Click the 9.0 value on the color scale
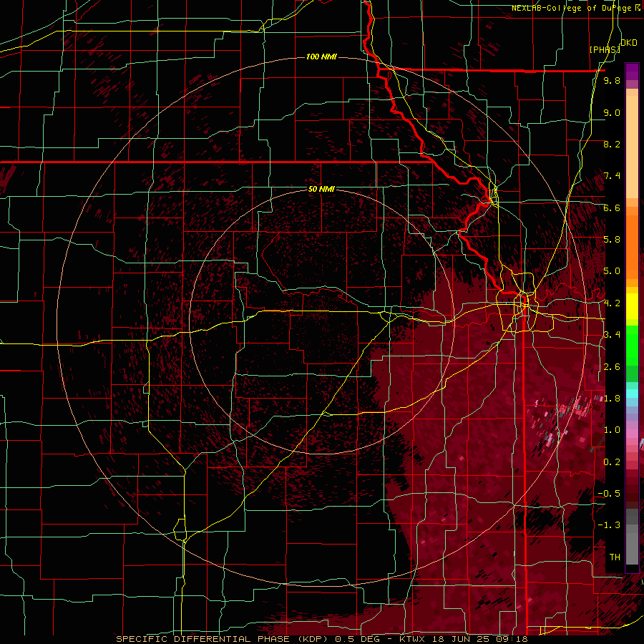This screenshot has width=644, height=644. (612, 112)
